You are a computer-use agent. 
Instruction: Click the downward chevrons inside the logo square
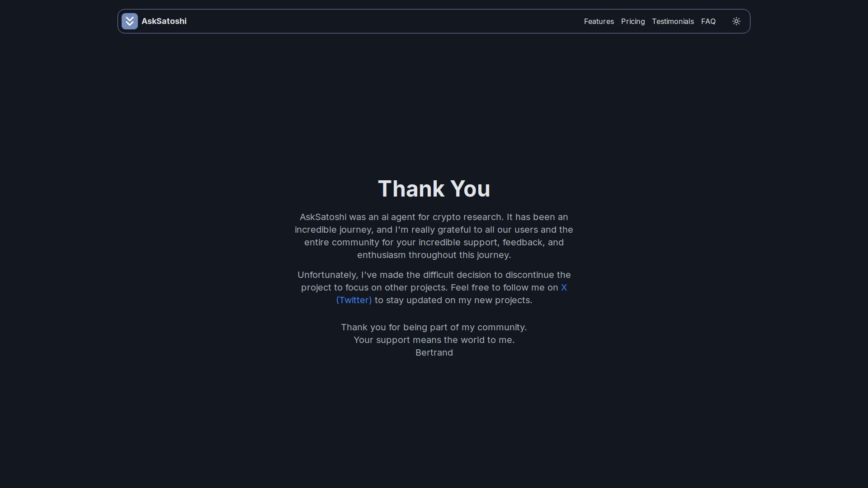pyautogui.click(x=129, y=21)
